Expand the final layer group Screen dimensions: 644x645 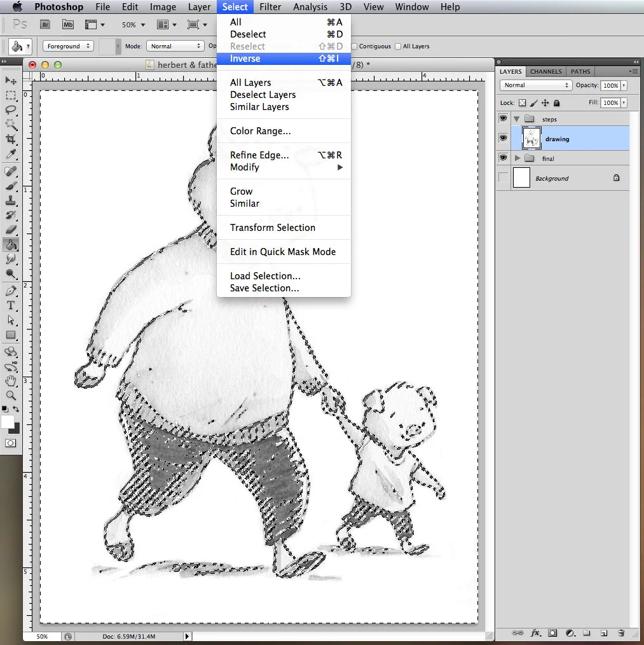[x=517, y=158]
